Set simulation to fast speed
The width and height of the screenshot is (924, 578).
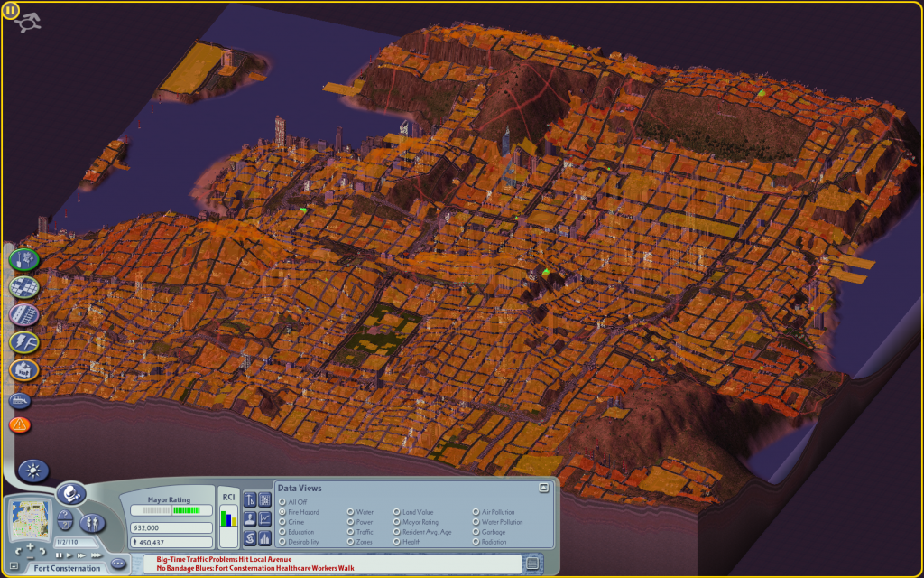(81, 555)
